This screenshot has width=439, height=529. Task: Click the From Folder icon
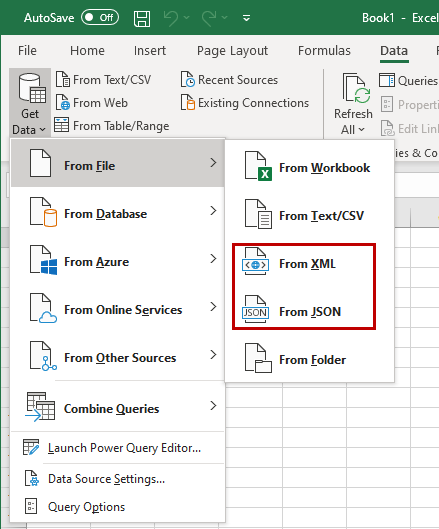(258, 358)
